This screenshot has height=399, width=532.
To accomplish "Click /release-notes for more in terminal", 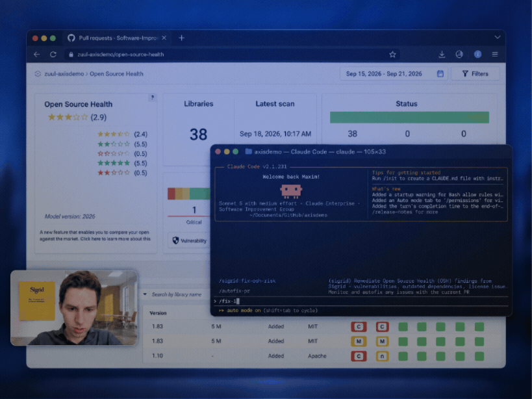I will (x=405, y=212).
